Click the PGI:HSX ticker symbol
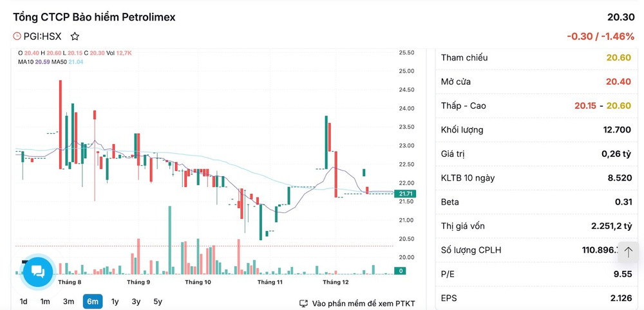 click(43, 37)
